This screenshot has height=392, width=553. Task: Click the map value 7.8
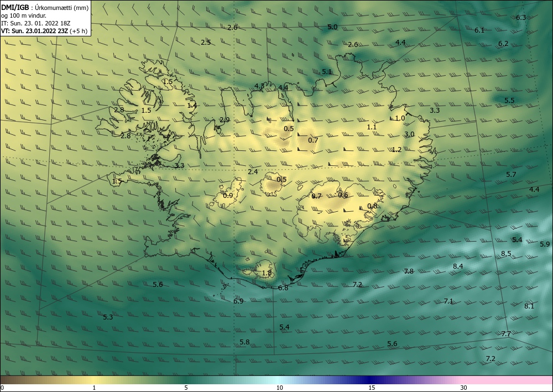[x=409, y=271]
